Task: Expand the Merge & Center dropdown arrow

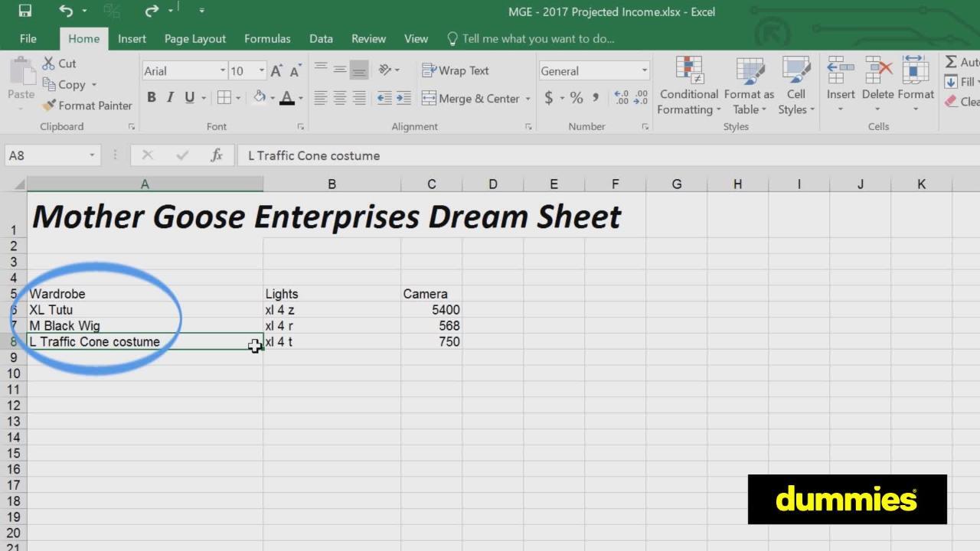Action: pyautogui.click(x=528, y=99)
